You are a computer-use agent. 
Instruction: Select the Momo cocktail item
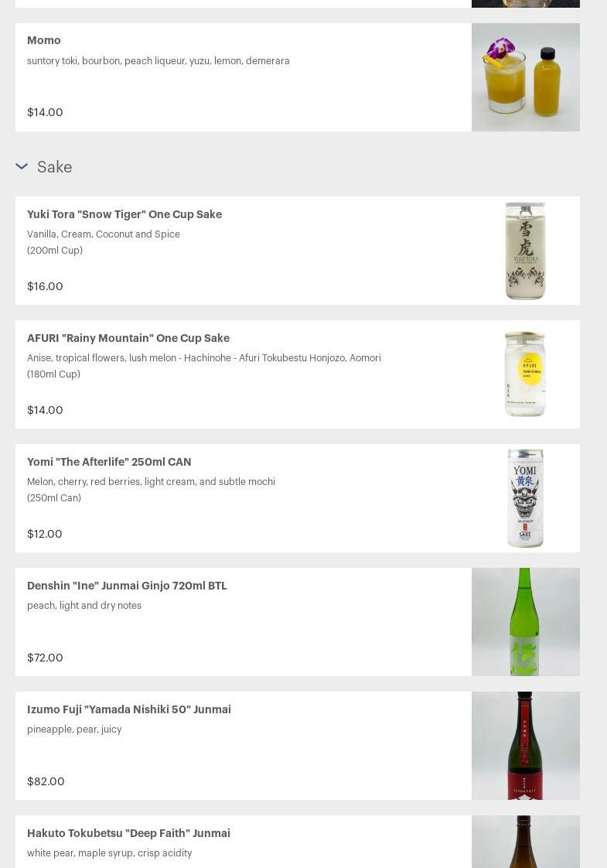[44, 40]
